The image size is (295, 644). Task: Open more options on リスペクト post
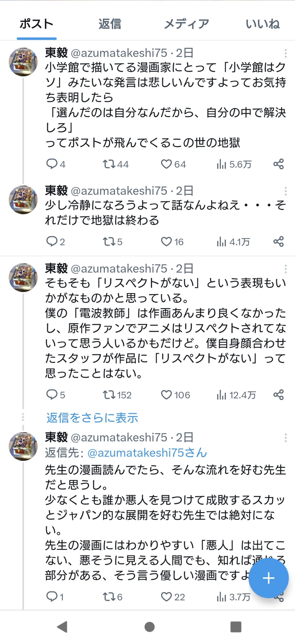pyautogui.click(x=286, y=269)
